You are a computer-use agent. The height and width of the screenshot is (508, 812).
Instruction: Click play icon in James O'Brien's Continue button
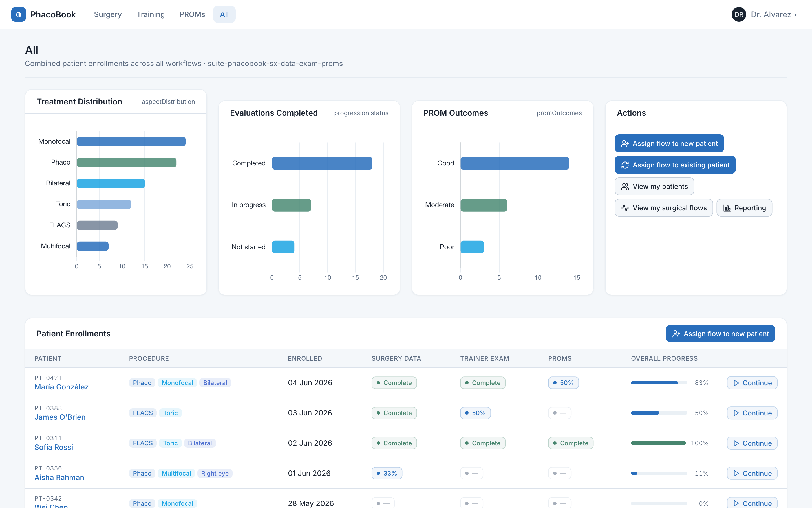click(x=736, y=413)
